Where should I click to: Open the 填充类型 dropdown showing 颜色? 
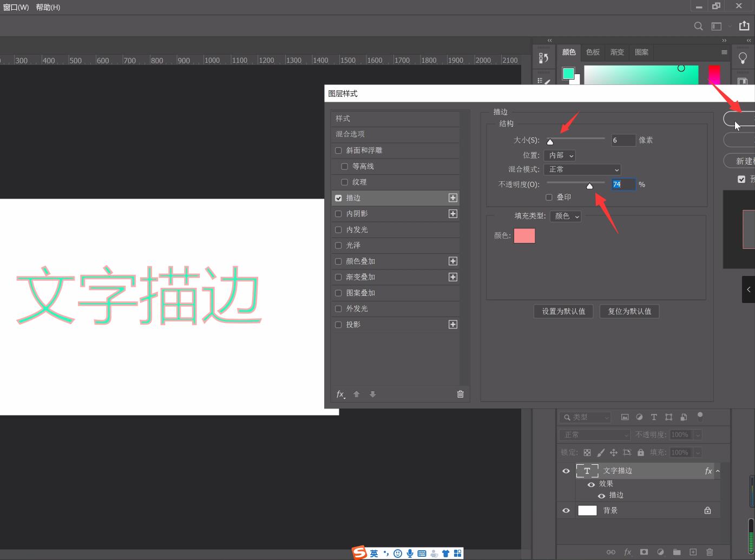point(566,216)
